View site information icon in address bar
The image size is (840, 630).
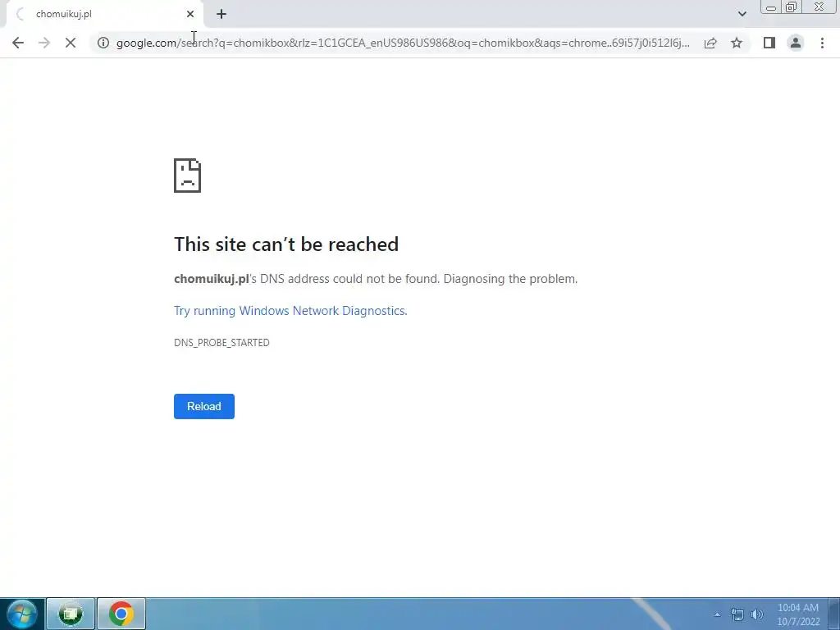tap(103, 43)
